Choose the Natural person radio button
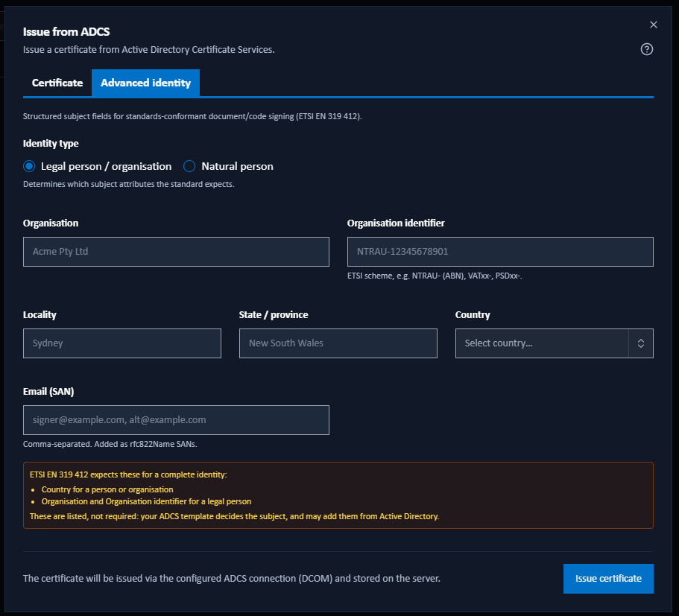Screen dimensions: 679x616 coord(189,166)
